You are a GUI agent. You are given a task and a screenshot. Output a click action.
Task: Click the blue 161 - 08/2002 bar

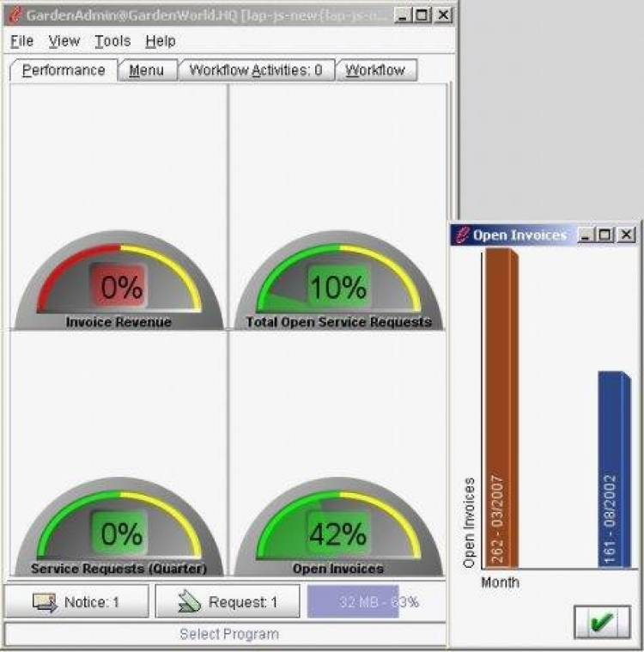614,469
